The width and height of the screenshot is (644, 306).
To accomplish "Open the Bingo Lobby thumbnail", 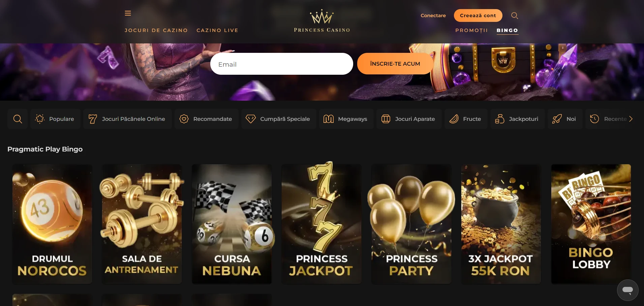I will [591, 224].
